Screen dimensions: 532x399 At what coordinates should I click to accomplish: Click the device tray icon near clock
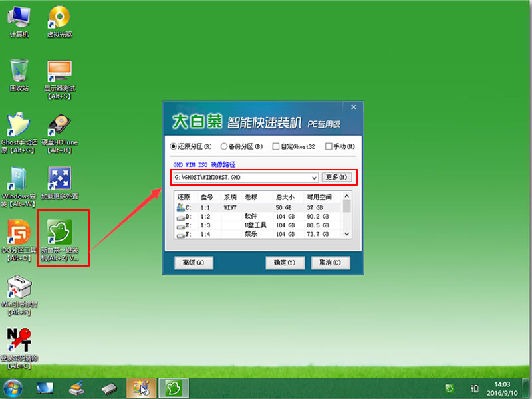coord(474,388)
